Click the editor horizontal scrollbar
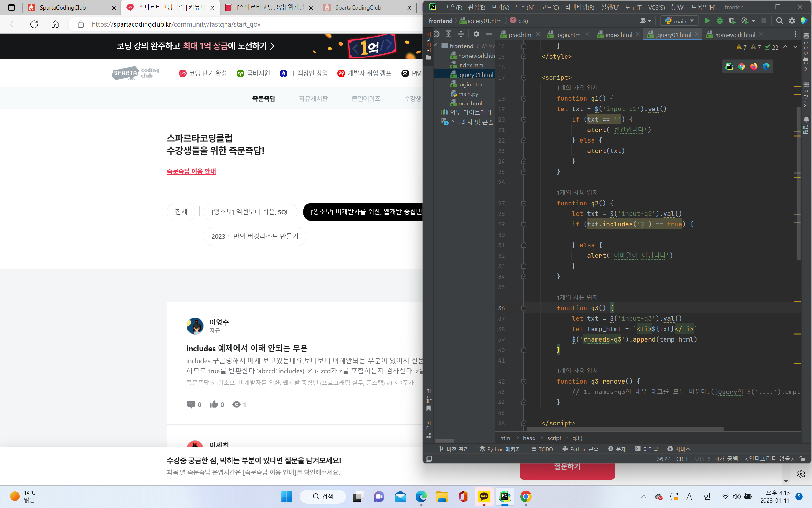The height and width of the screenshot is (508, 812). pyautogui.click(x=625, y=429)
